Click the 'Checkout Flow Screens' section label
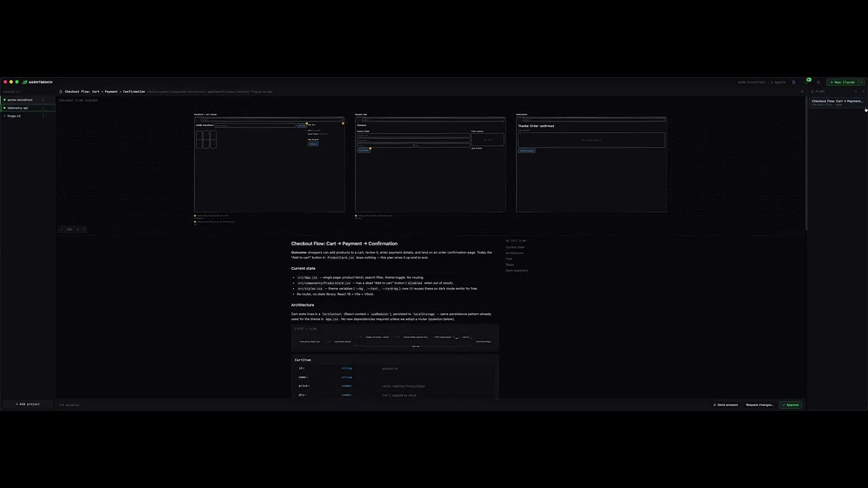Screen dimensions: 868x488 click(78, 100)
